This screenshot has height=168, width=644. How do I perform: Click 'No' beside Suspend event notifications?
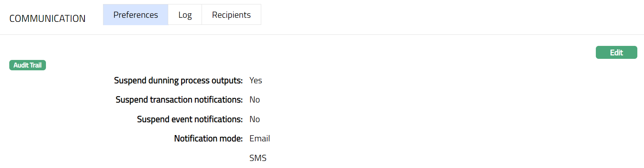click(255, 119)
